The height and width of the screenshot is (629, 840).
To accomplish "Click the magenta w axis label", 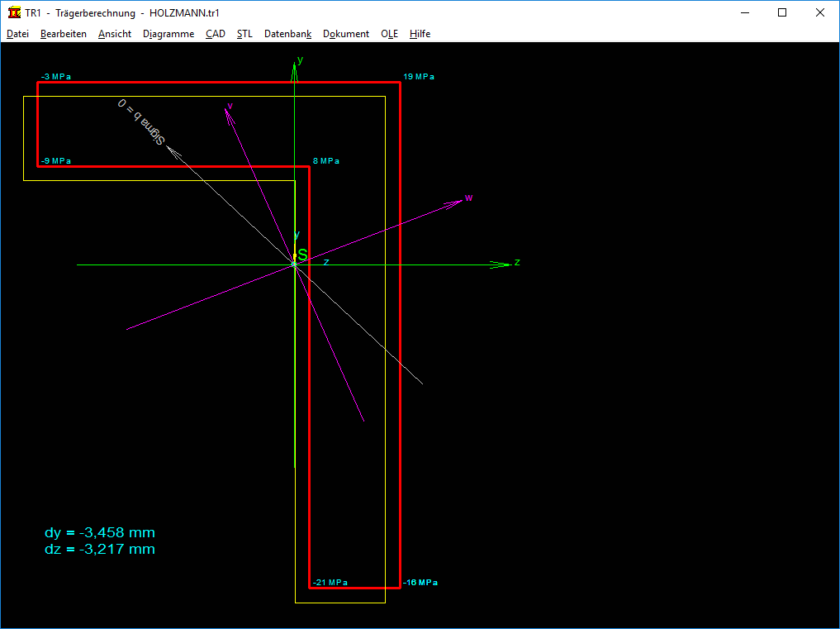I will (468, 198).
